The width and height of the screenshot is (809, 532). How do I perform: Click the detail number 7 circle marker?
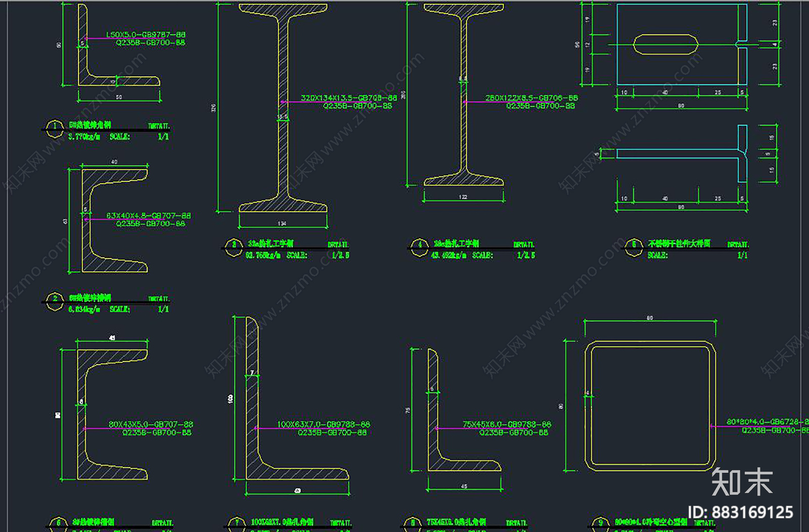(x=236, y=524)
